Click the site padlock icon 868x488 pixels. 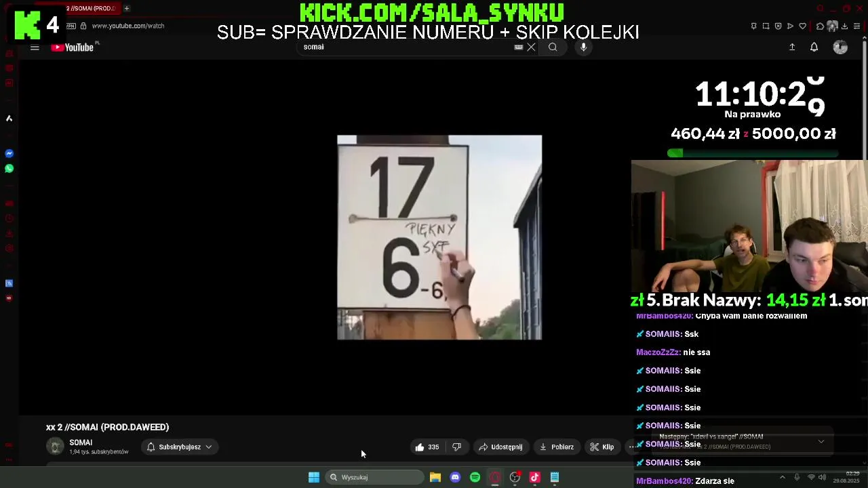[x=83, y=26]
